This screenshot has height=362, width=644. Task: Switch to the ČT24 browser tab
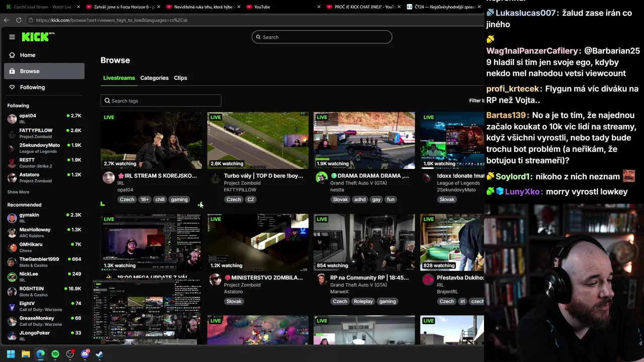click(x=443, y=7)
